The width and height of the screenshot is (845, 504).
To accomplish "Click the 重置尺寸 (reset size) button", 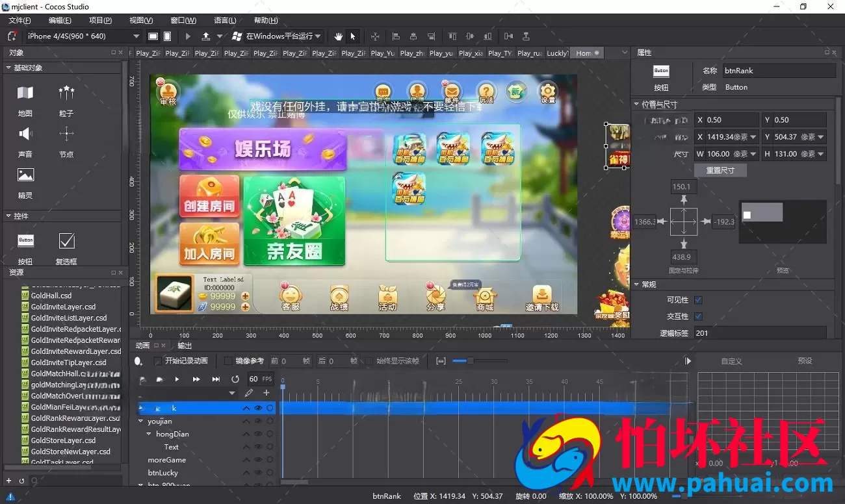I will (720, 170).
